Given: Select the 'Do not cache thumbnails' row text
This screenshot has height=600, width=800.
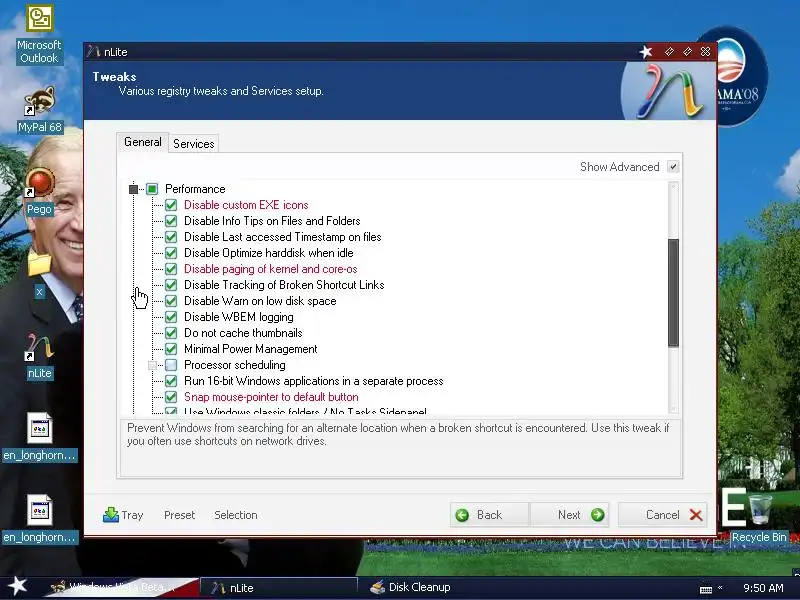Looking at the screenshot, I should click(243, 333).
